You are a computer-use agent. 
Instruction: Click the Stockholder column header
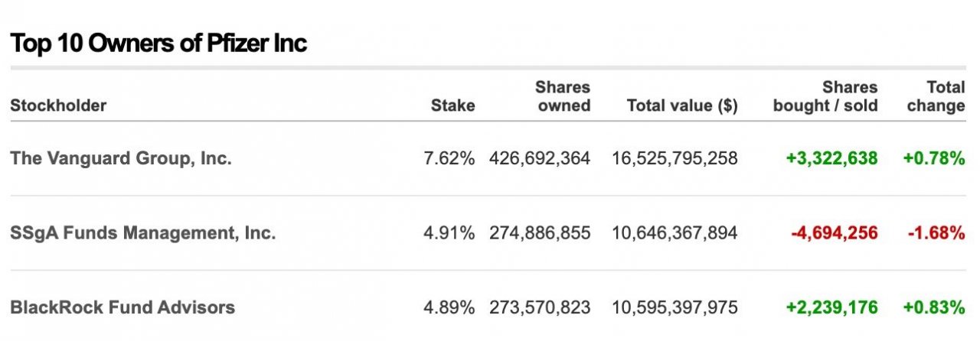[x=58, y=106]
